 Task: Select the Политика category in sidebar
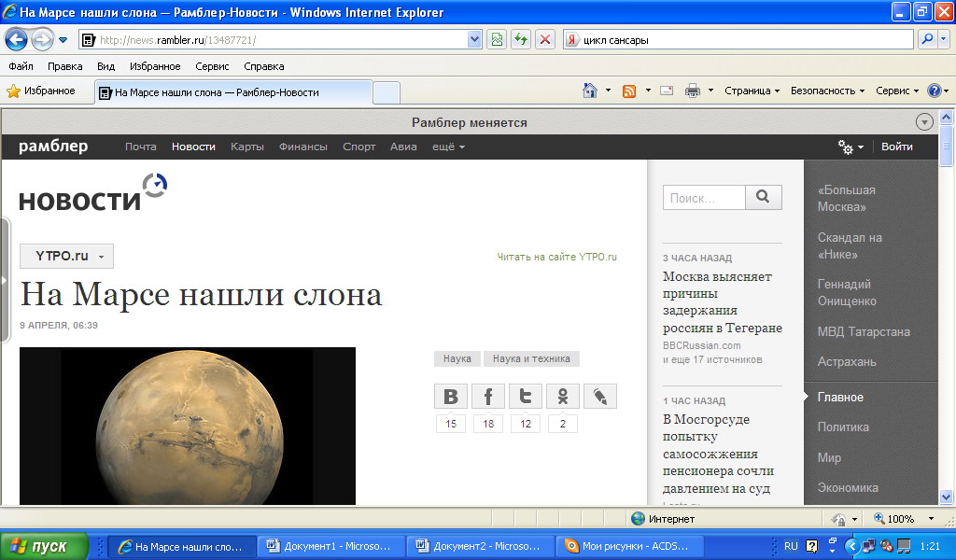click(843, 427)
